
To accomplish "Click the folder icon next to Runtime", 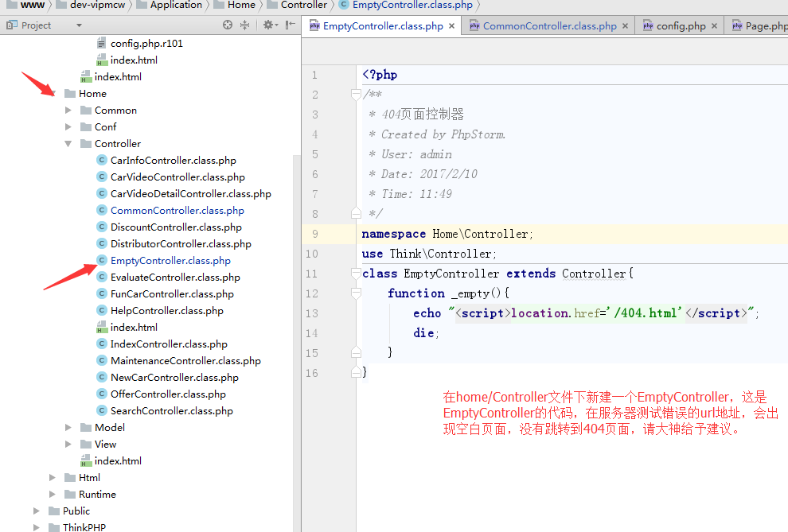I will (70, 494).
